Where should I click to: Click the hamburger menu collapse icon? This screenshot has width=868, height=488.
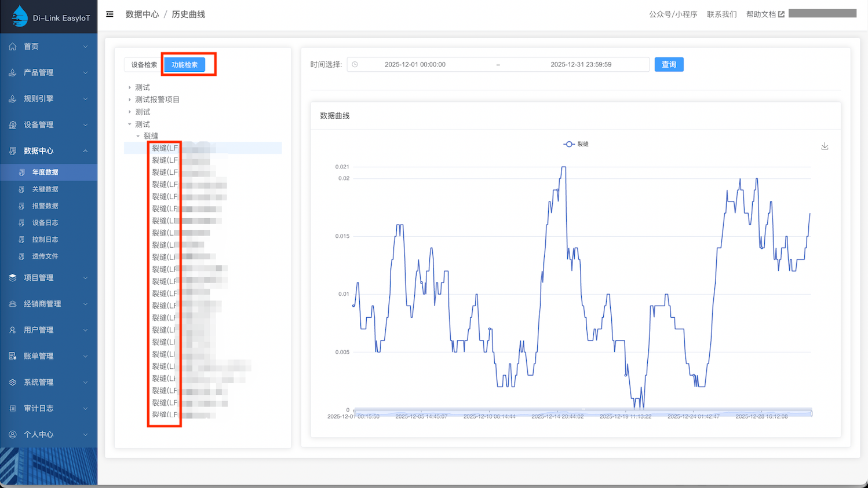point(110,14)
